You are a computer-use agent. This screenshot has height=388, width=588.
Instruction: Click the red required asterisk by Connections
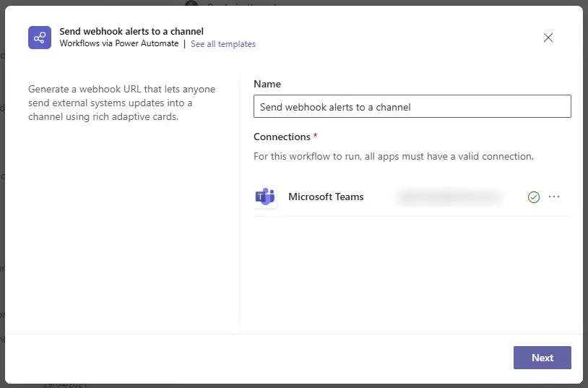point(316,136)
